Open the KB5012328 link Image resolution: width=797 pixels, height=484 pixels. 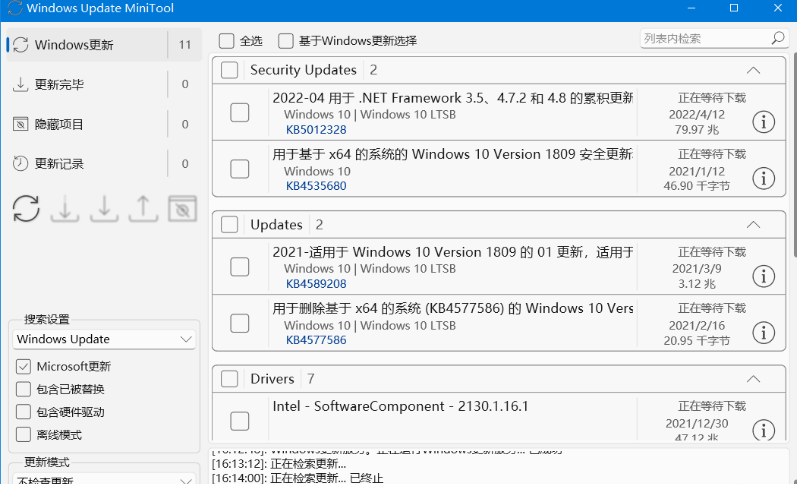[x=316, y=130]
